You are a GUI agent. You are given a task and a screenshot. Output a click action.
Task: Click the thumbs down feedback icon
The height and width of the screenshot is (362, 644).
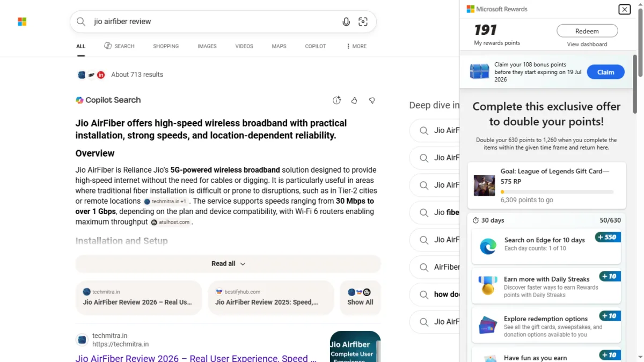tap(372, 100)
